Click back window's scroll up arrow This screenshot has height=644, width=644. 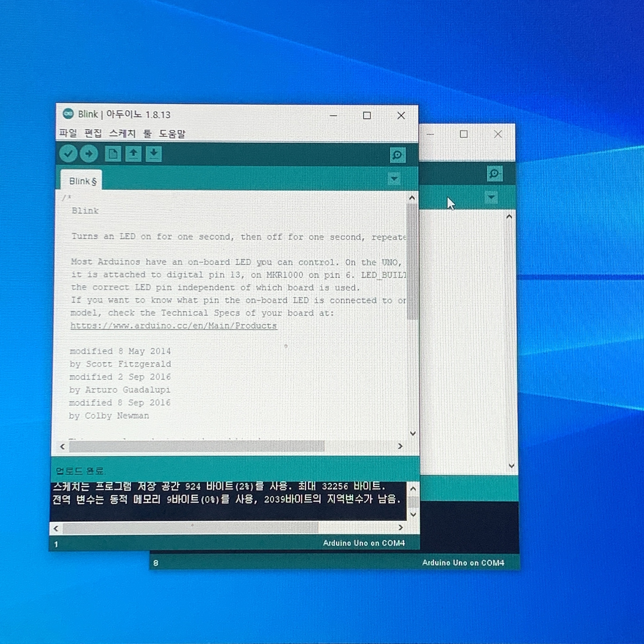point(509,217)
